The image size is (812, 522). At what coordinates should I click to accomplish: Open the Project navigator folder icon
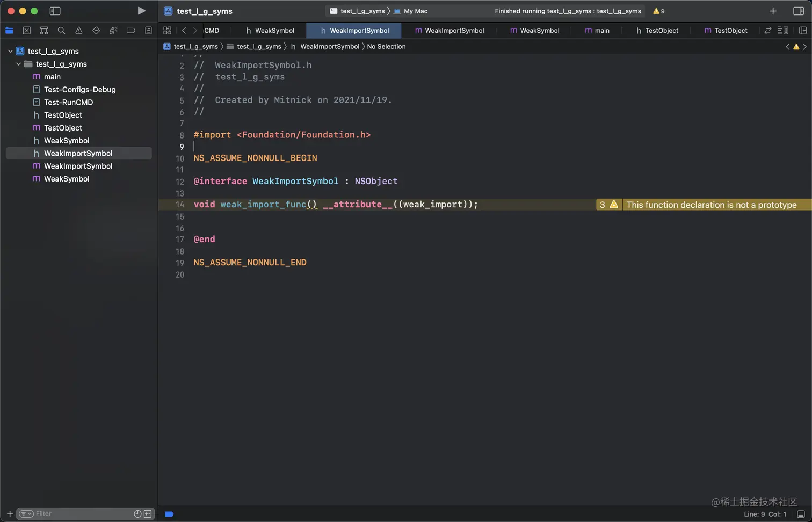(9, 31)
